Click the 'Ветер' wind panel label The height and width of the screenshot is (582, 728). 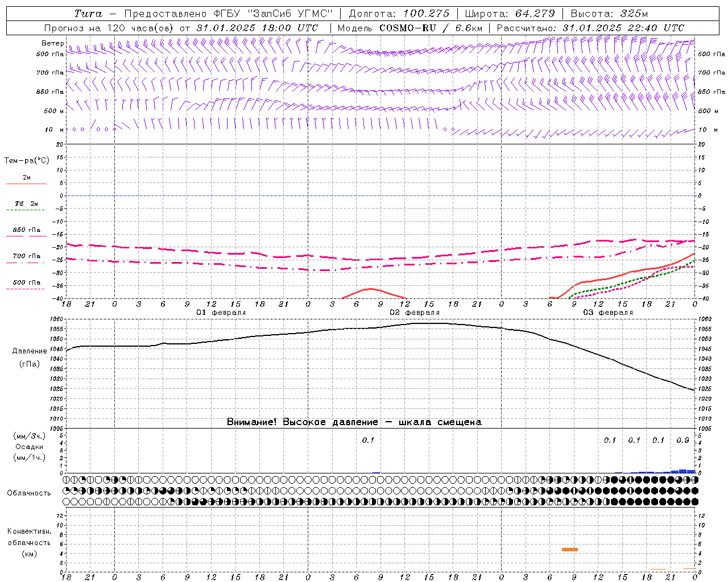point(52,43)
